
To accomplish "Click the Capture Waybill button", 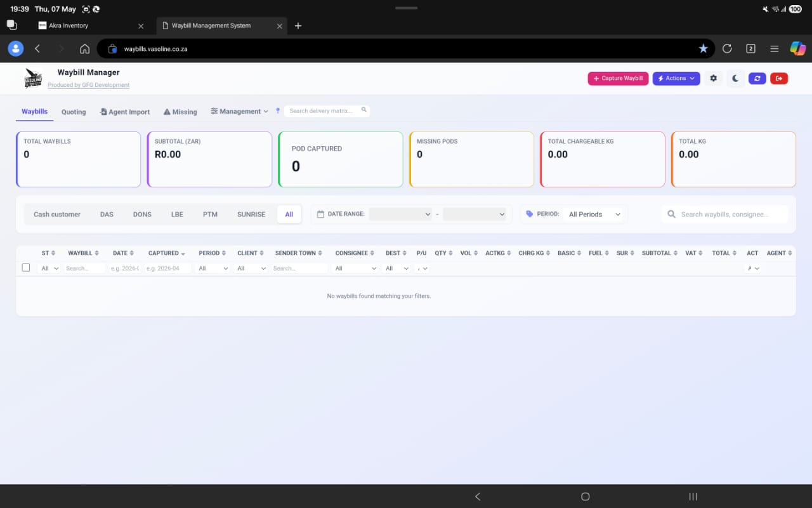I will point(618,78).
